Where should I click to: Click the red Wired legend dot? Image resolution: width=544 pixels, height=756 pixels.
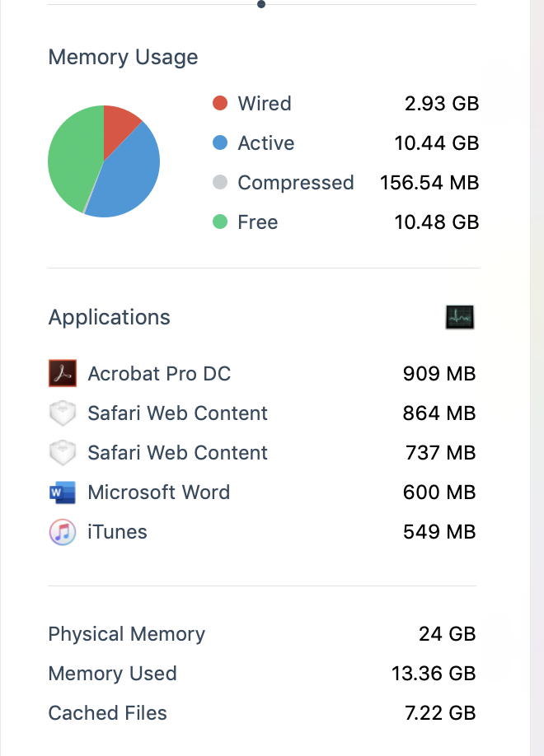(220, 104)
